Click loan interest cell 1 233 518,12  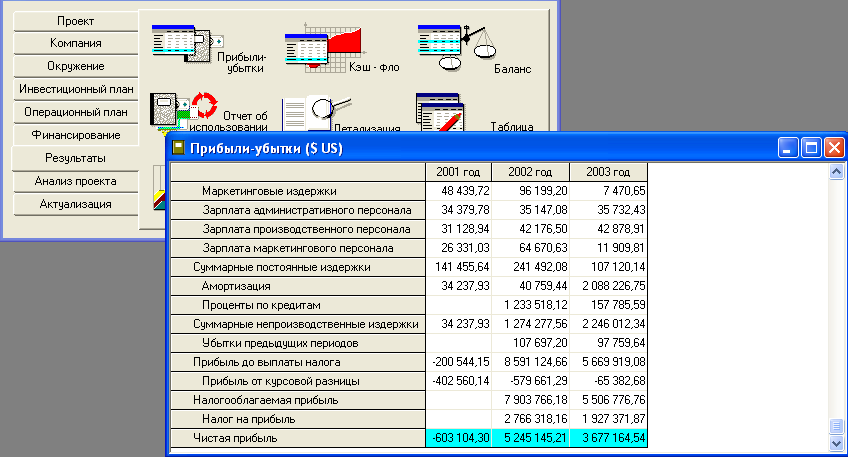coord(531,305)
